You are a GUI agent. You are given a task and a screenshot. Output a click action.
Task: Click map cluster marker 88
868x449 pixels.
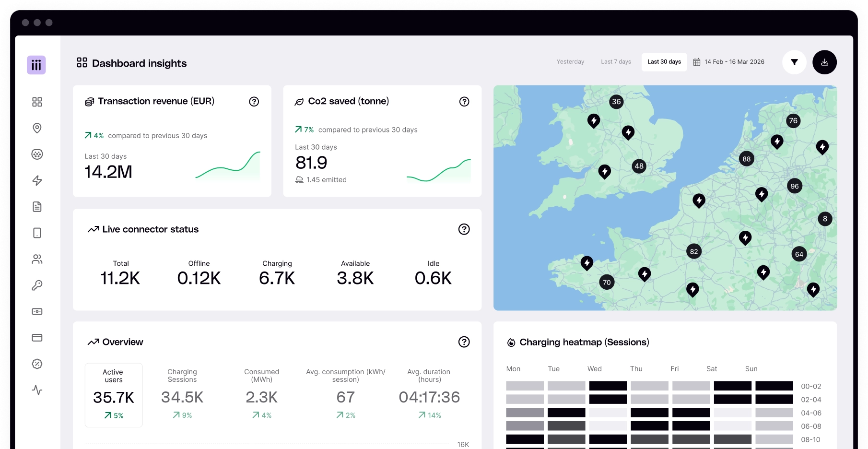pos(746,159)
